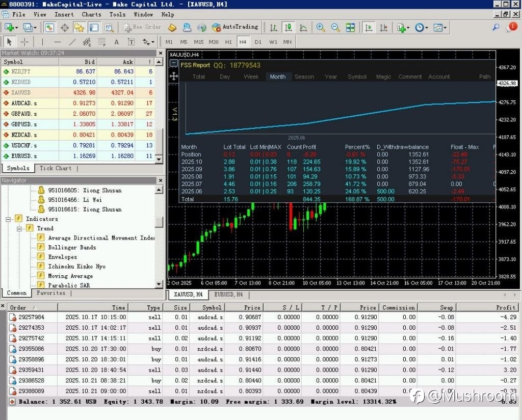Screen dimensions: 522x420
Task: Open the Profiles dropdown arrow
Action: point(34,28)
